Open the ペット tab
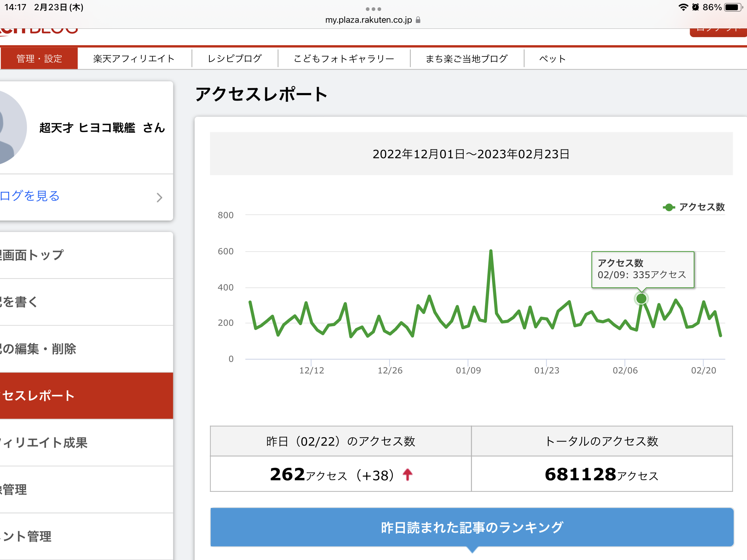The width and height of the screenshot is (747, 560). pos(552,59)
